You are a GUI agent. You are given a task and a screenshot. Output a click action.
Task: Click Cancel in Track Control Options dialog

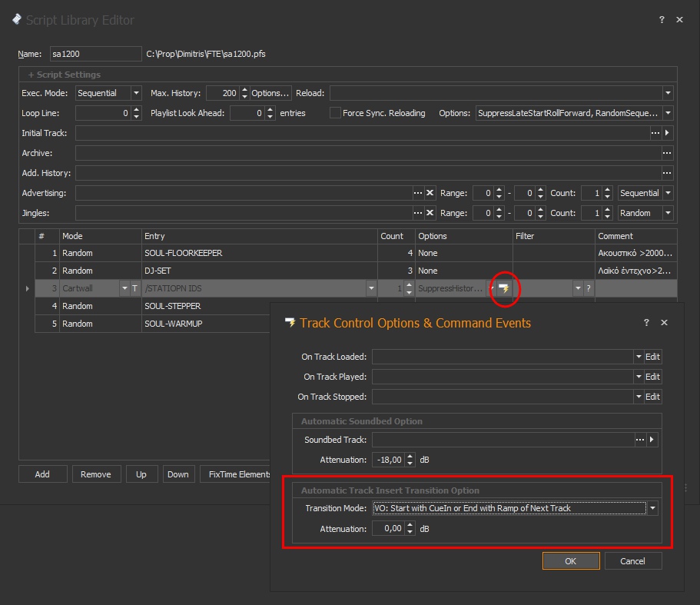(x=632, y=560)
